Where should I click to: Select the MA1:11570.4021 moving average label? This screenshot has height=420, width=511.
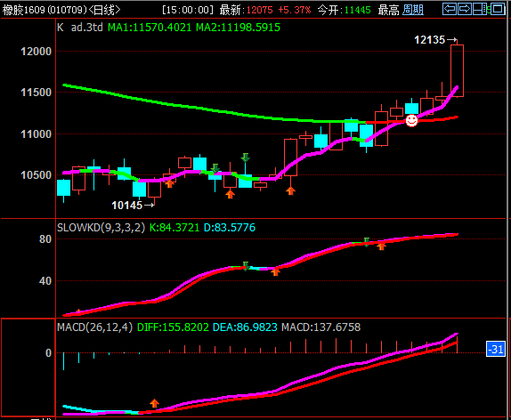click(x=150, y=28)
